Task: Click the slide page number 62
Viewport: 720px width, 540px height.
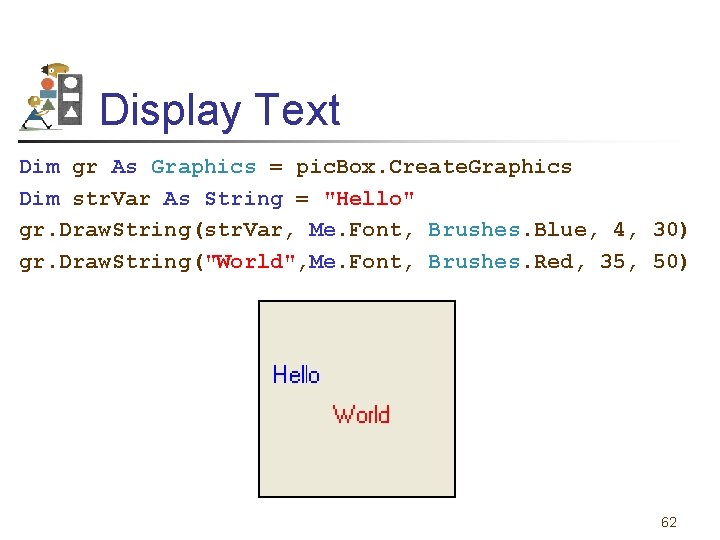Action: [x=669, y=522]
